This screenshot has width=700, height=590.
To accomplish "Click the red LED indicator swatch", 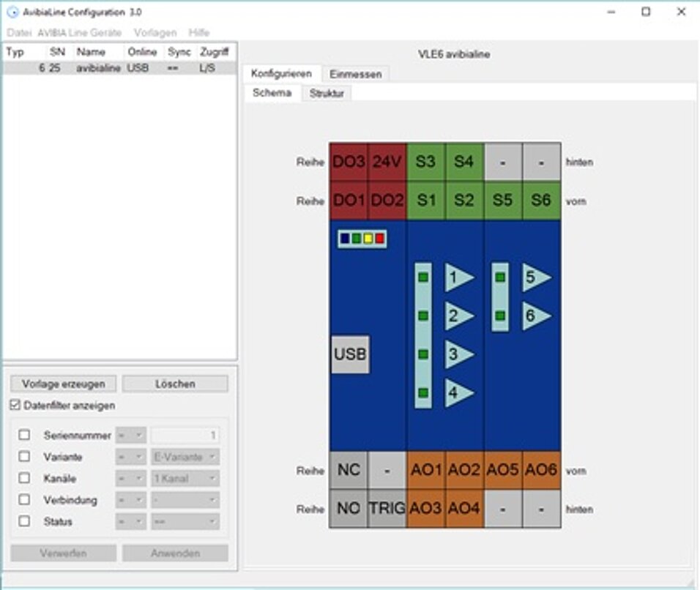I will click(x=379, y=237).
